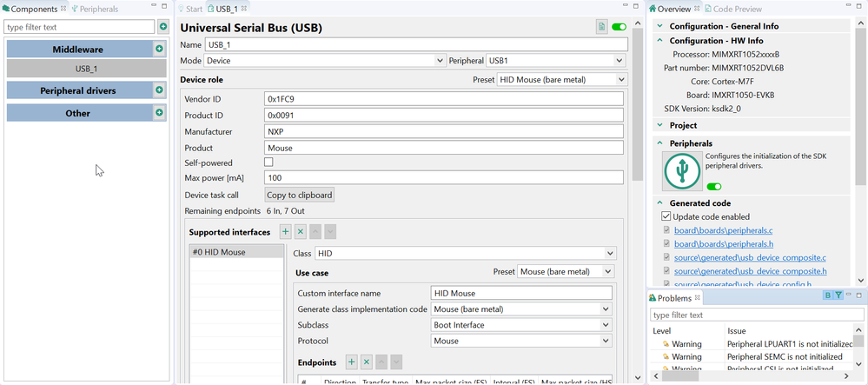Open the Class dropdown showing HID

pyautogui.click(x=465, y=253)
